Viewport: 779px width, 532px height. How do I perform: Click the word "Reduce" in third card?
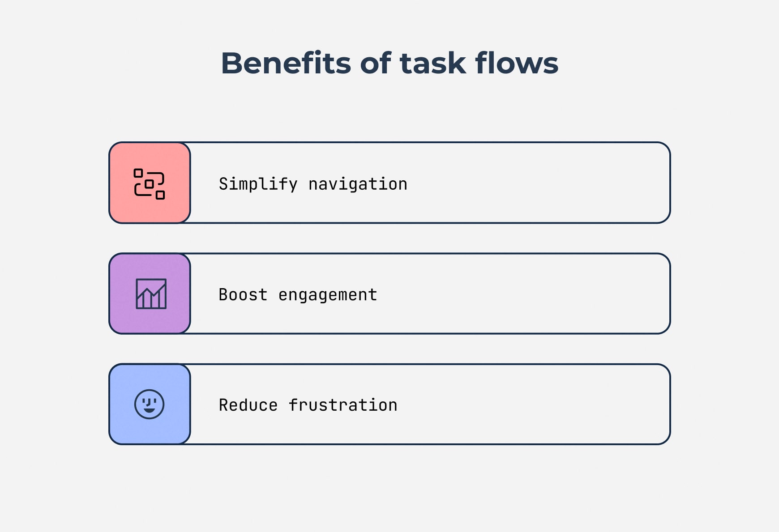pyautogui.click(x=248, y=405)
